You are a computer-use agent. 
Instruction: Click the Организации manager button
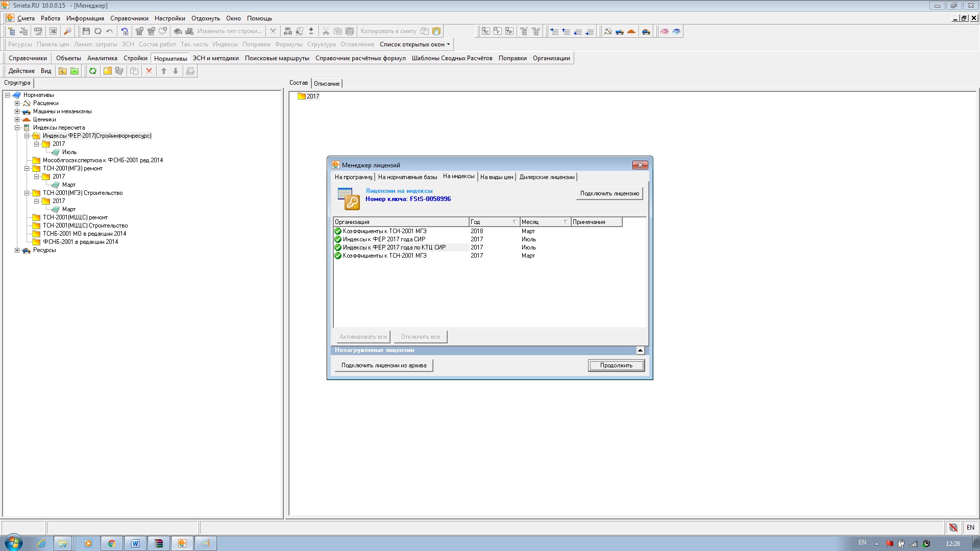[551, 58]
